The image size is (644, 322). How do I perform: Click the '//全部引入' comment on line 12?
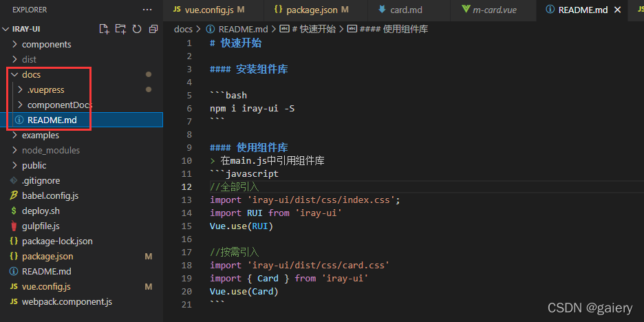[x=235, y=187]
